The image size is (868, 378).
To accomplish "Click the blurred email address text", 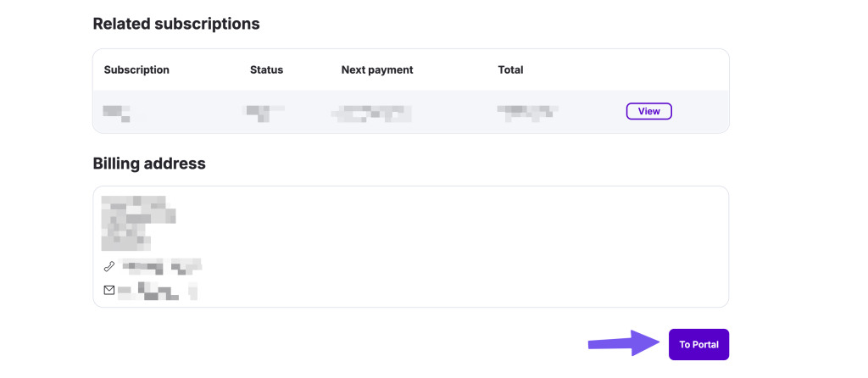I will [x=158, y=292].
